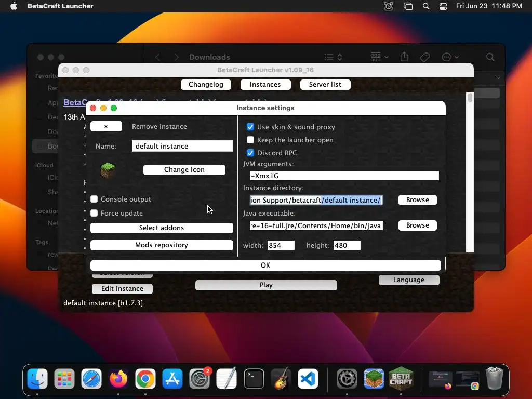Viewport: 532px width, 399px height.
Task: Browse for the instance directory
Action: click(417, 200)
